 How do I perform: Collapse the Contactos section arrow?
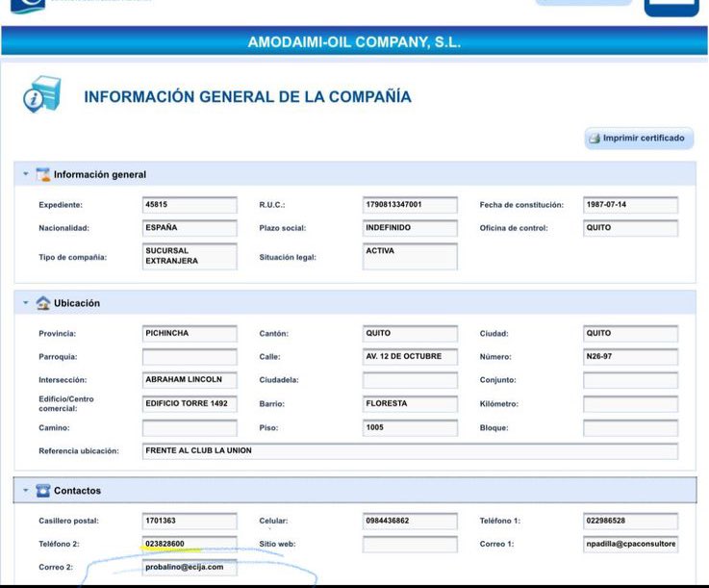click(x=26, y=490)
